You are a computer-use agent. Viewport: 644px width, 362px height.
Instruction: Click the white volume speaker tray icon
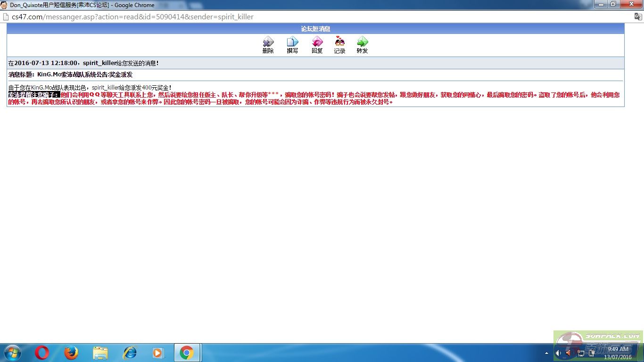click(558, 353)
